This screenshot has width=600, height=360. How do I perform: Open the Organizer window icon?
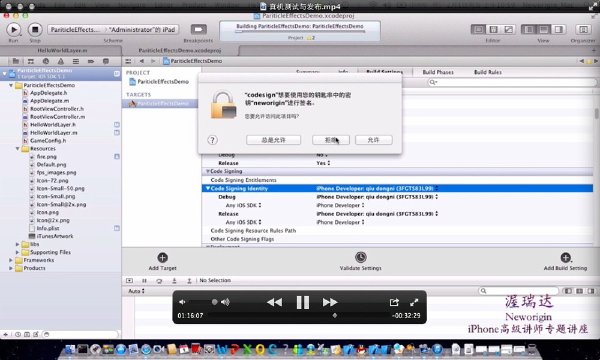[583, 29]
